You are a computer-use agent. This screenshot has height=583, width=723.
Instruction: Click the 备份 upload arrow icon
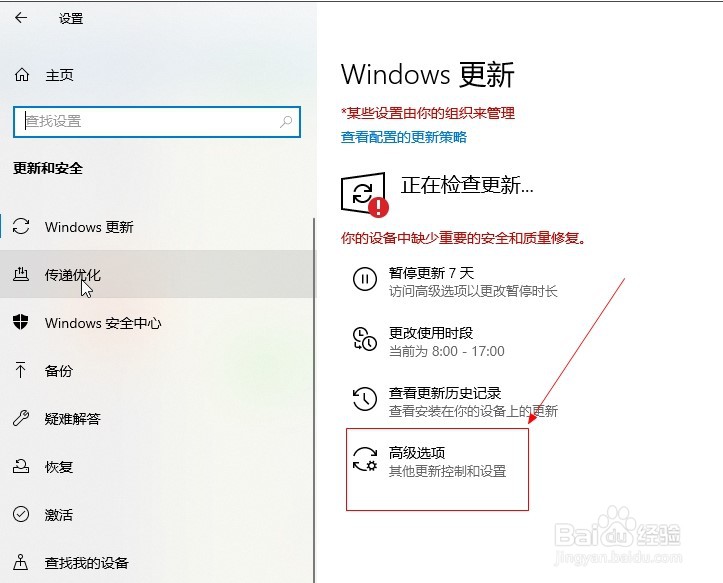[x=21, y=370]
